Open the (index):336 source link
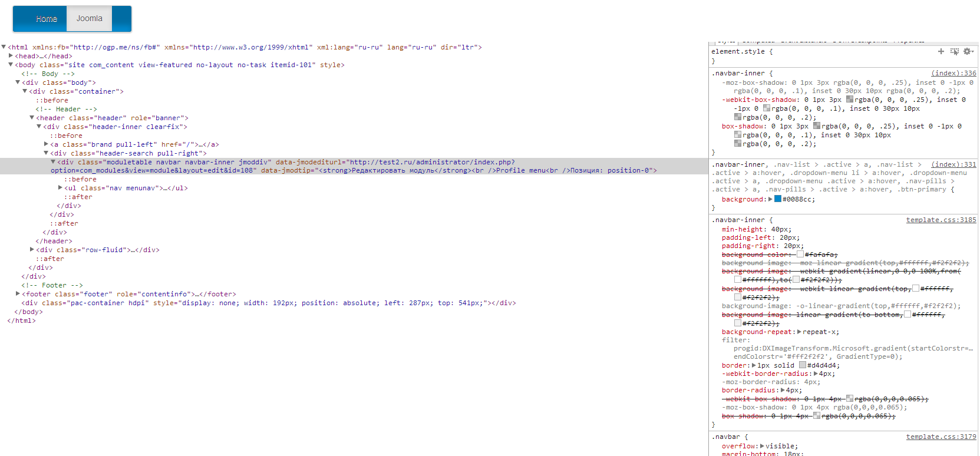The image size is (980, 456). [953, 73]
